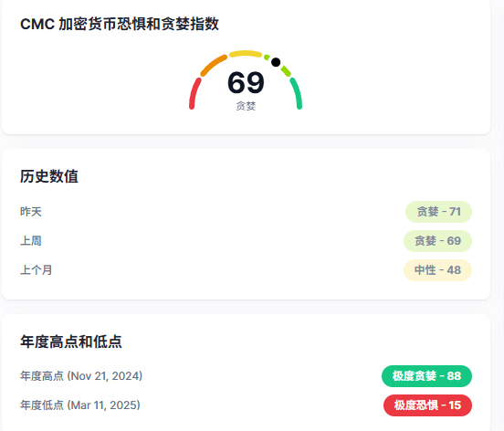The width and height of the screenshot is (504, 431).
Task: Click the CMC 加密货币恐惧和贪婪指数 heading
Action: tap(120, 24)
